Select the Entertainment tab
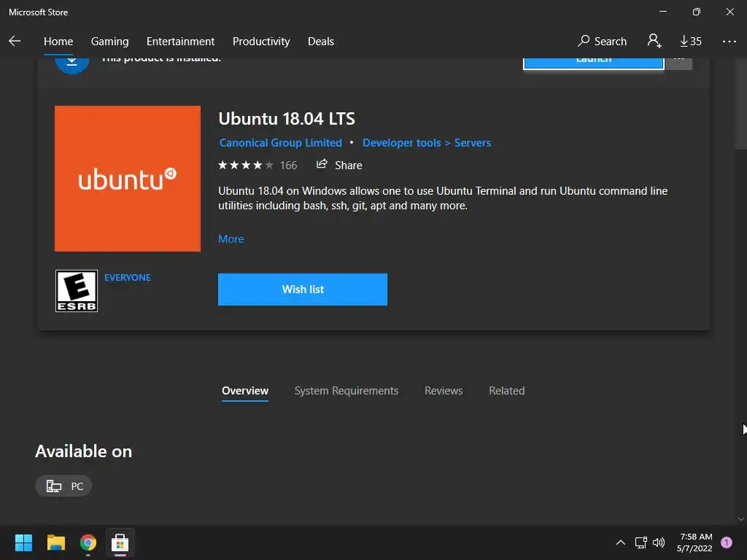The height and width of the screenshot is (560, 747). 181,42
